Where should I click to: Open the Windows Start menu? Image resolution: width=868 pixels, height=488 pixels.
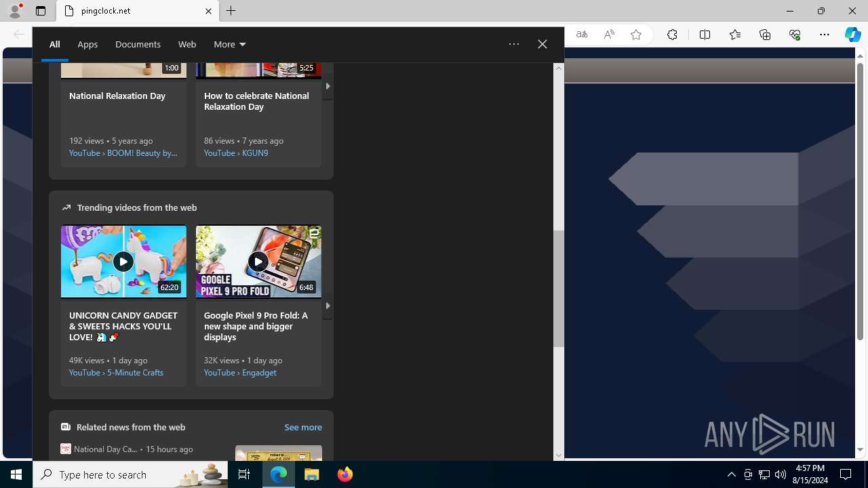tap(16, 474)
